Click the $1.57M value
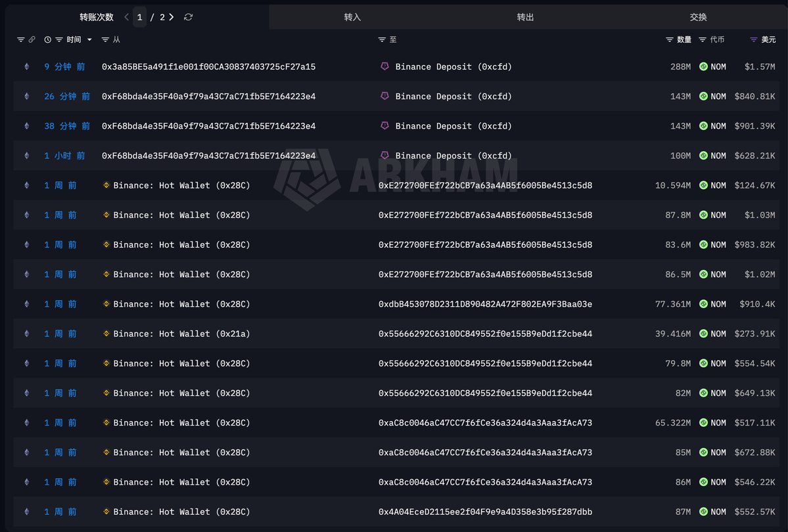The image size is (788, 532). coord(759,66)
